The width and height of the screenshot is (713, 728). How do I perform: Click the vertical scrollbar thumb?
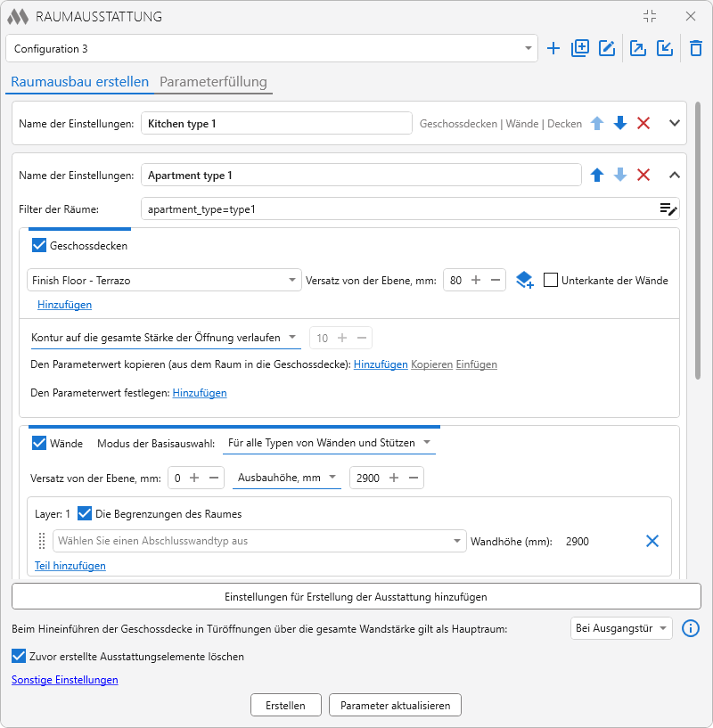697,241
